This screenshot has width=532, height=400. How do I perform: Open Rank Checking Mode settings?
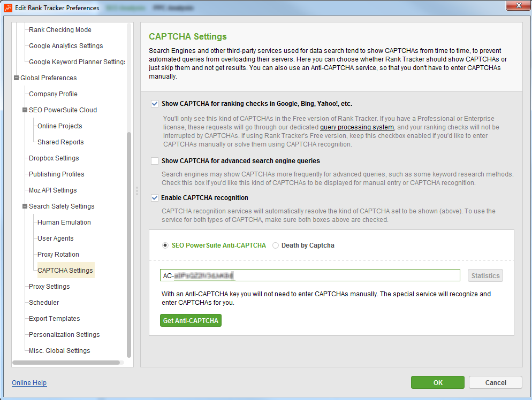click(x=60, y=30)
